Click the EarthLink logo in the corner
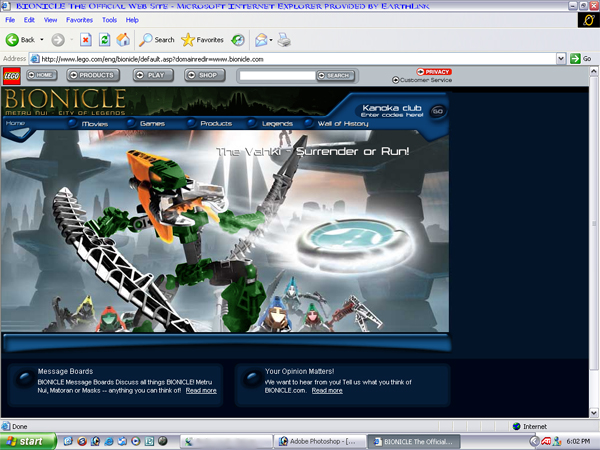This screenshot has height=450, width=600. point(589,20)
